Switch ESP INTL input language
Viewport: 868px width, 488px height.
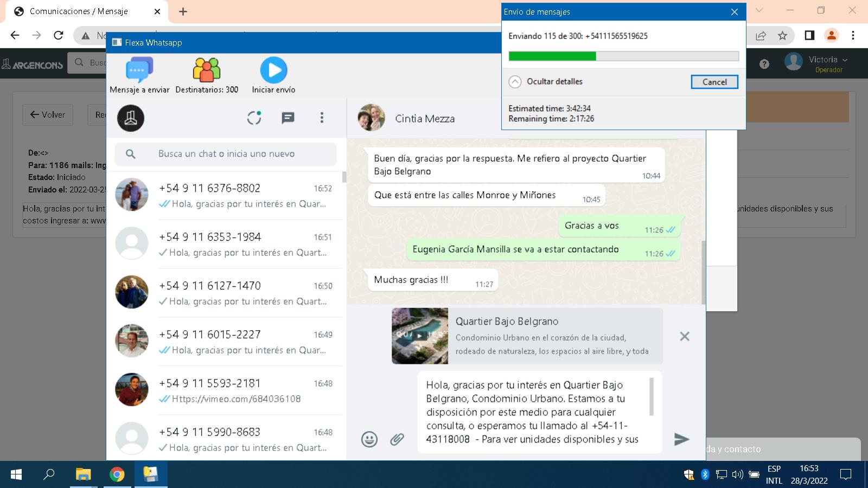(x=774, y=474)
